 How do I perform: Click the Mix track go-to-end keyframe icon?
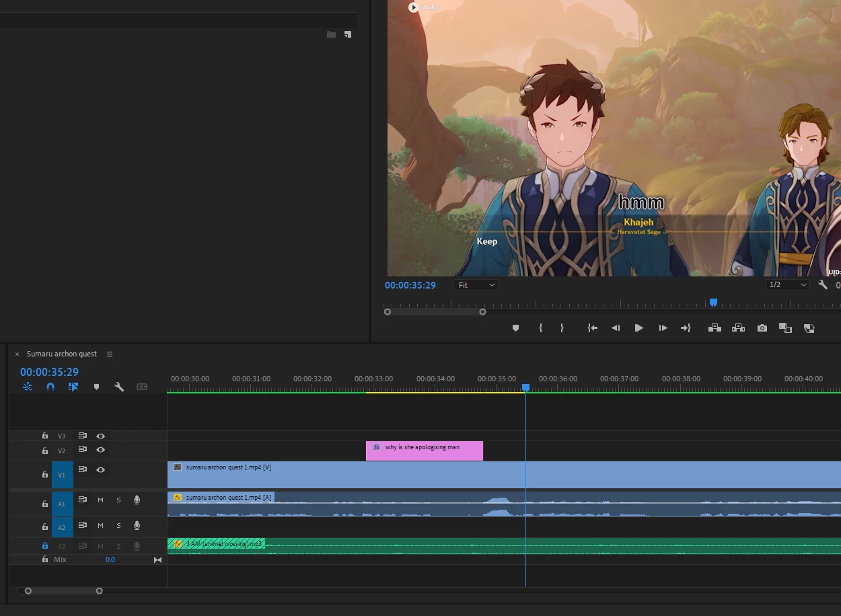click(158, 560)
